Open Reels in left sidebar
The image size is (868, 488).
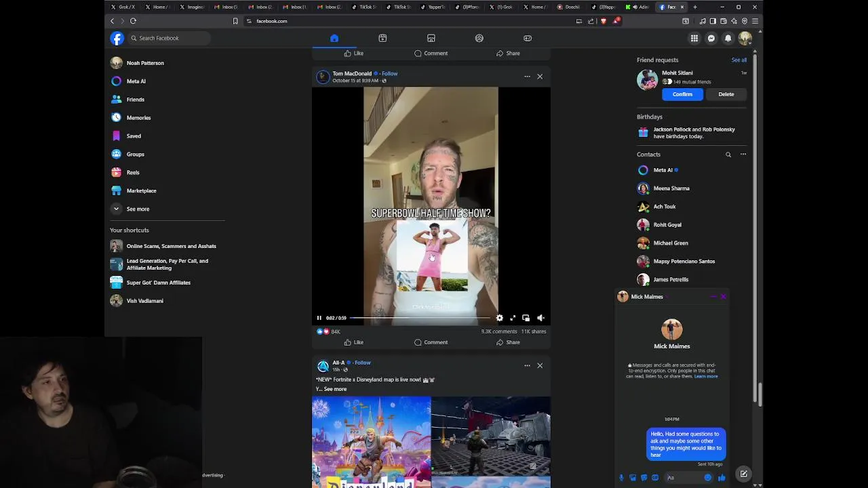[133, 173]
